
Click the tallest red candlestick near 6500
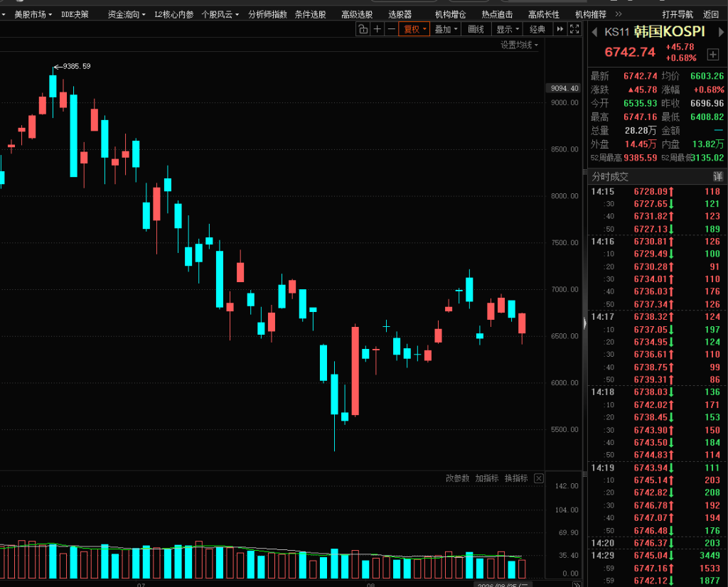click(x=355, y=371)
